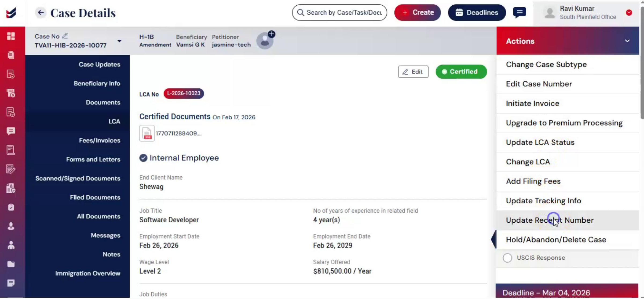This screenshot has width=644, height=299.
Task: Open certified PDF document icon
Action: (147, 133)
